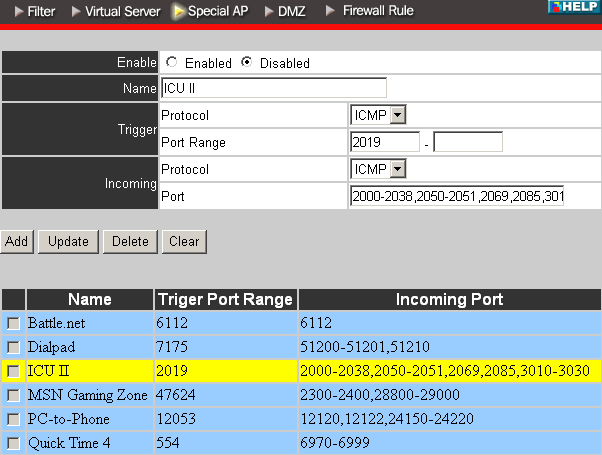
Task: Select the Disabled radio button
Action: (247, 62)
